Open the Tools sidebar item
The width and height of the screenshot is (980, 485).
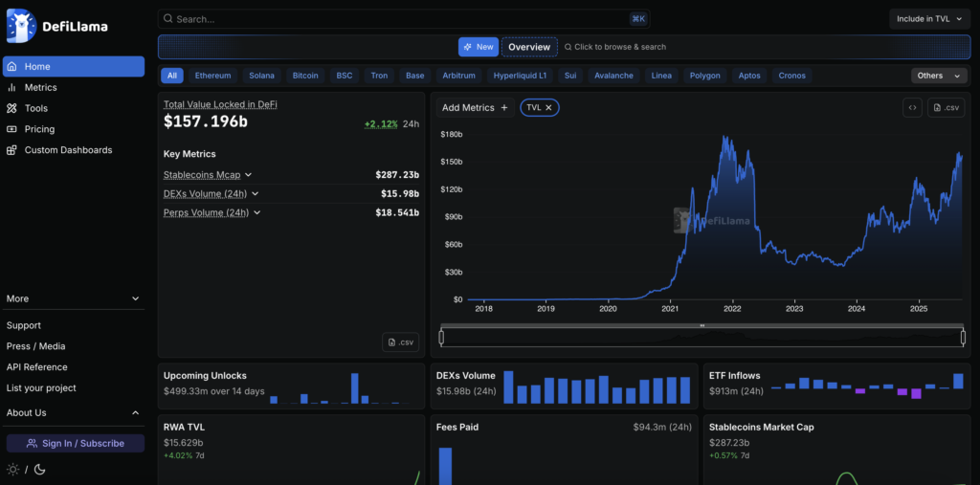[x=74, y=108]
